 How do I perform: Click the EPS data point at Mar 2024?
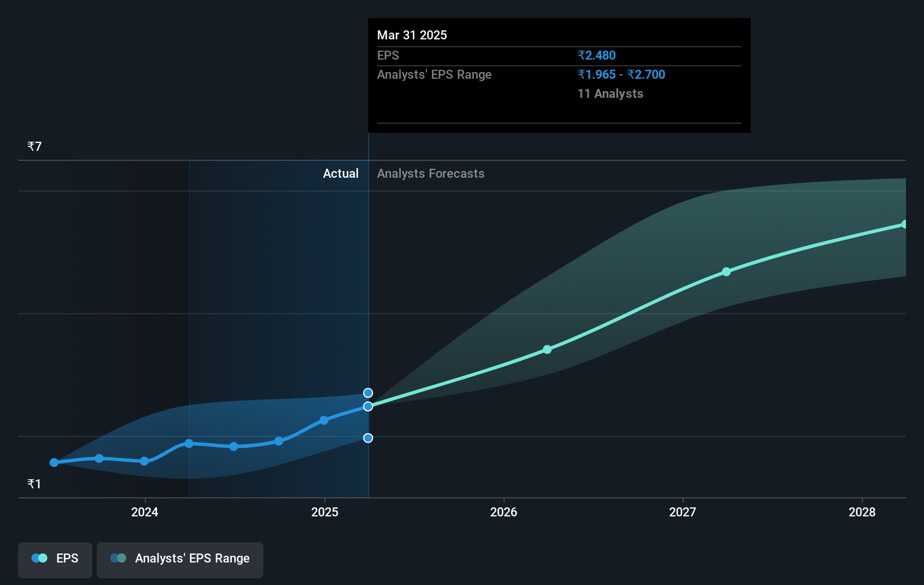[x=189, y=444]
